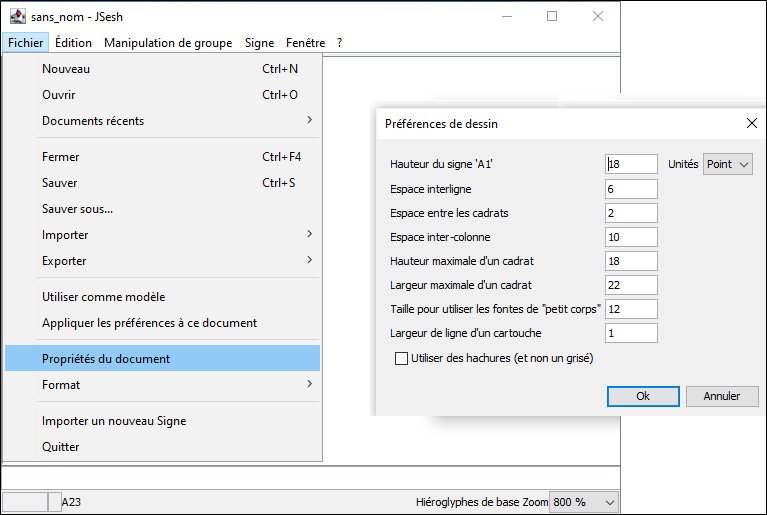
Task: Focus the Largeur maximale d'un cadrat field
Action: pos(632,285)
